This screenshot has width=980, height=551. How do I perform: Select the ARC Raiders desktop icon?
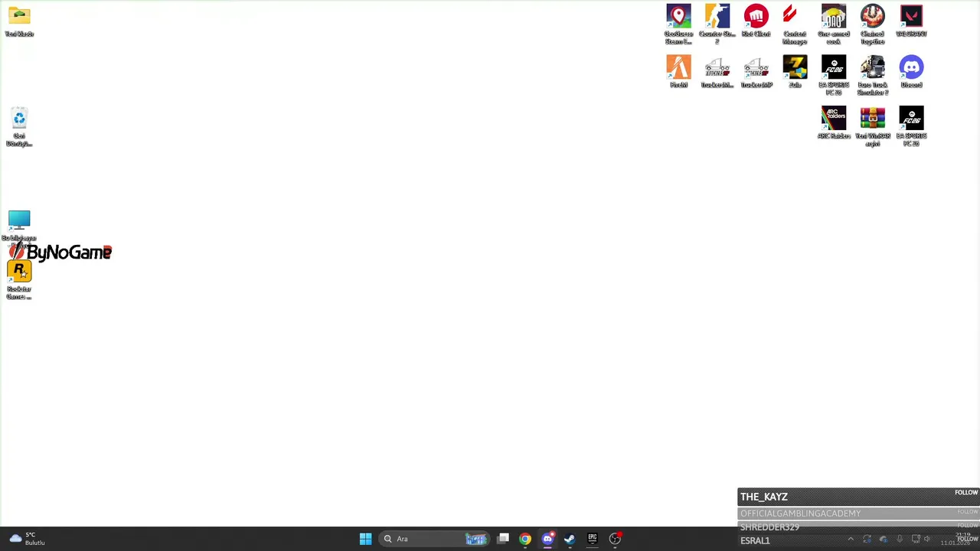pyautogui.click(x=834, y=123)
